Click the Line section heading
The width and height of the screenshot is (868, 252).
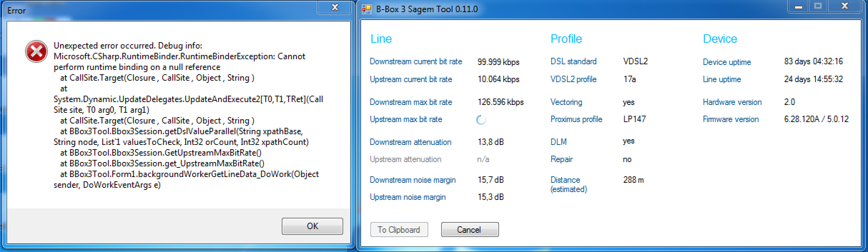coord(381,39)
